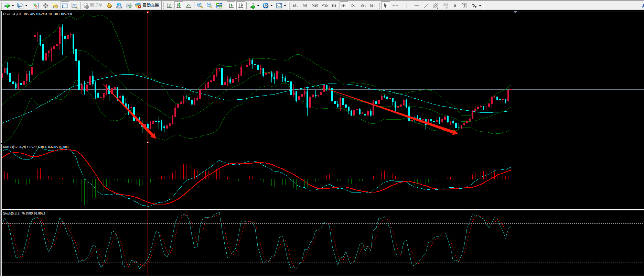Toggle the Terminal panel
This screenshot has width=644, height=276.
click(65, 5)
